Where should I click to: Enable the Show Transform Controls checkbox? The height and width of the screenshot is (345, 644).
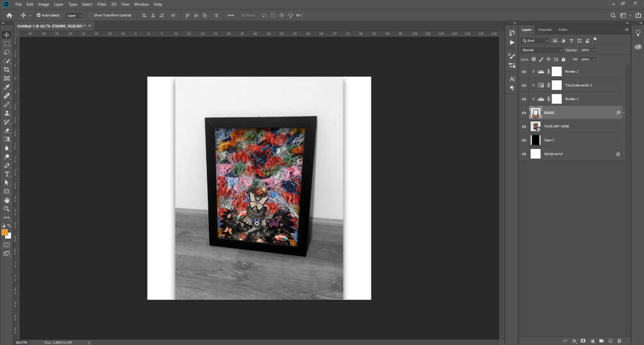pos(90,15)
